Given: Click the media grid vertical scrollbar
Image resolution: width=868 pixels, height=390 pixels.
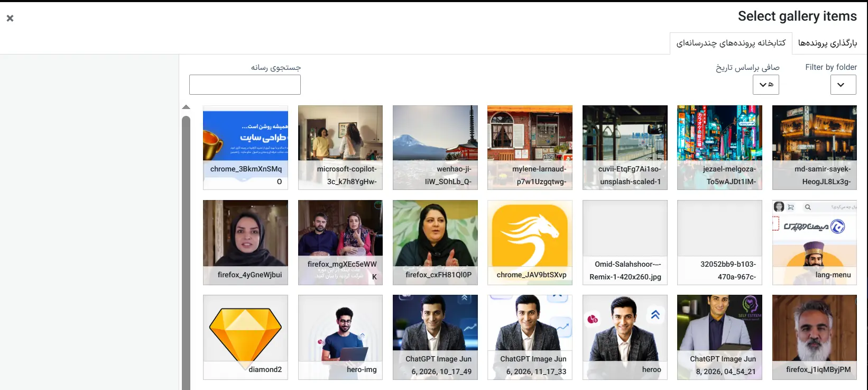Looking at the screenshot, I should point(186,253).
